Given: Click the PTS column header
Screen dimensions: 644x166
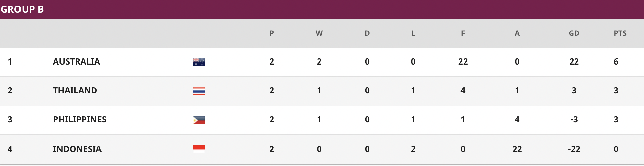Looking at the screenshot, I should (x=620, y=33).
